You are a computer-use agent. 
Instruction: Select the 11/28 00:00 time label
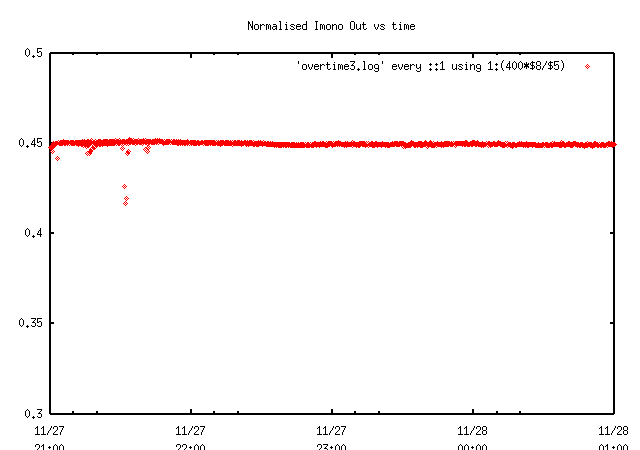[x=472, y=436]
